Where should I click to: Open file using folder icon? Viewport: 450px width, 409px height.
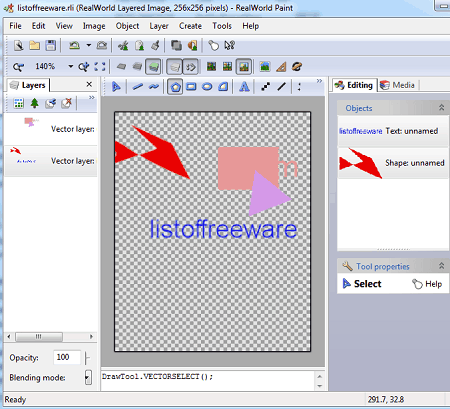(35, 45)
